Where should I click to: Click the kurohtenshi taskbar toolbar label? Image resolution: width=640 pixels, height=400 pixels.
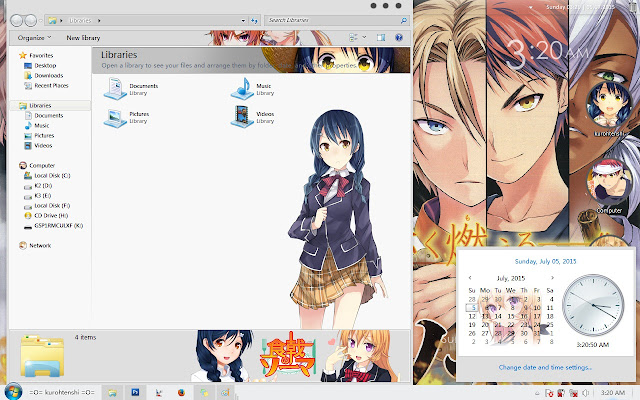(x=62, y=393)
